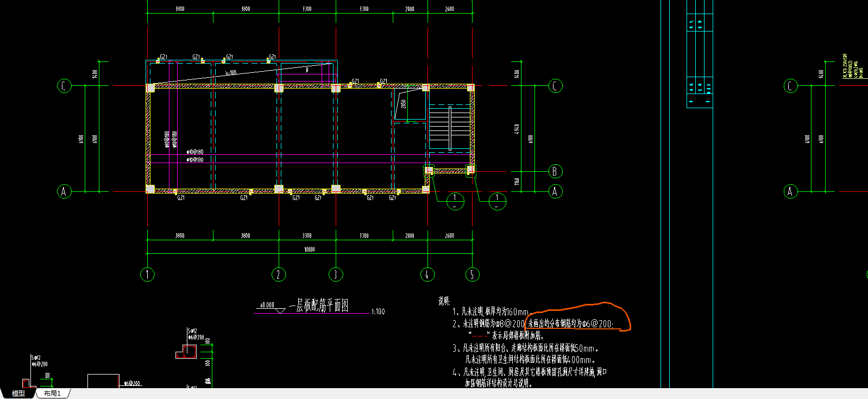Click grid axis bubble 2 below the plan
868x399 pixels.
279,275
